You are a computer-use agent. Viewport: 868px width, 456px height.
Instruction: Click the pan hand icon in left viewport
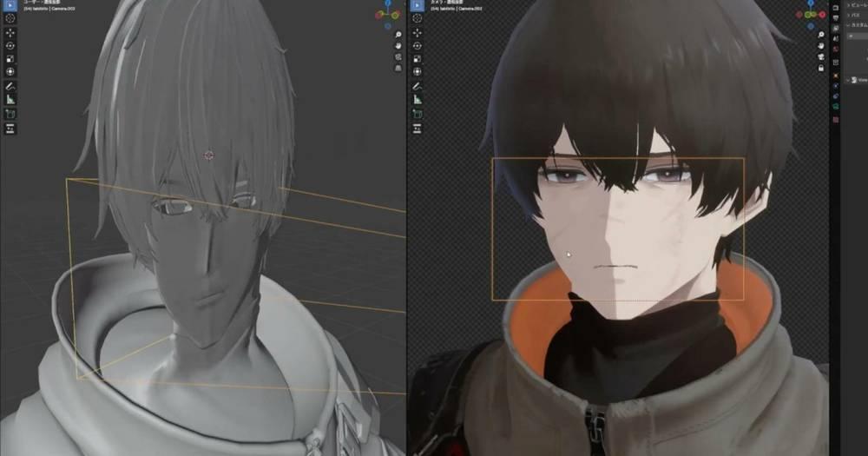click(398, 46)
